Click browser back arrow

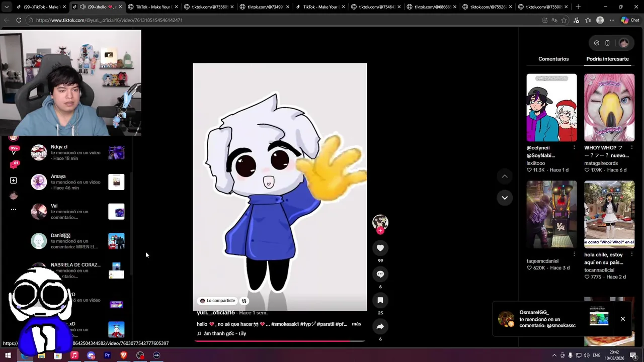pyautogui.click(x=7, y=20)
